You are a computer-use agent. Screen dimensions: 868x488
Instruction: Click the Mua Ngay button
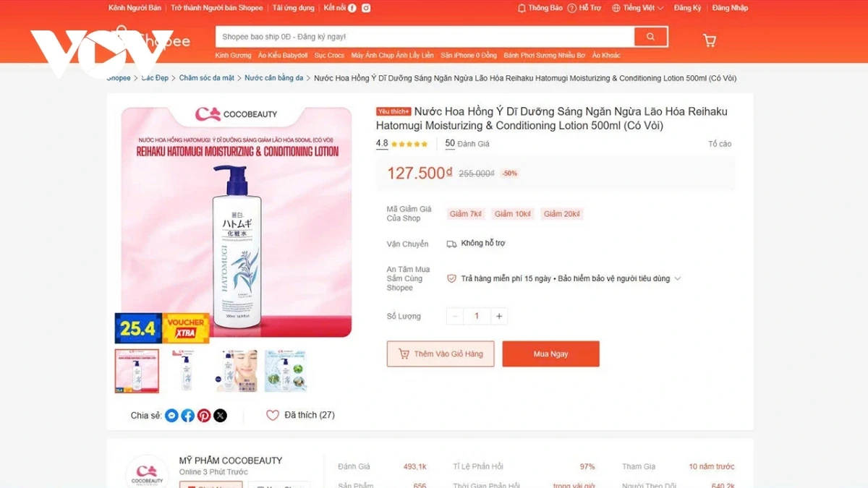(550, 354)
